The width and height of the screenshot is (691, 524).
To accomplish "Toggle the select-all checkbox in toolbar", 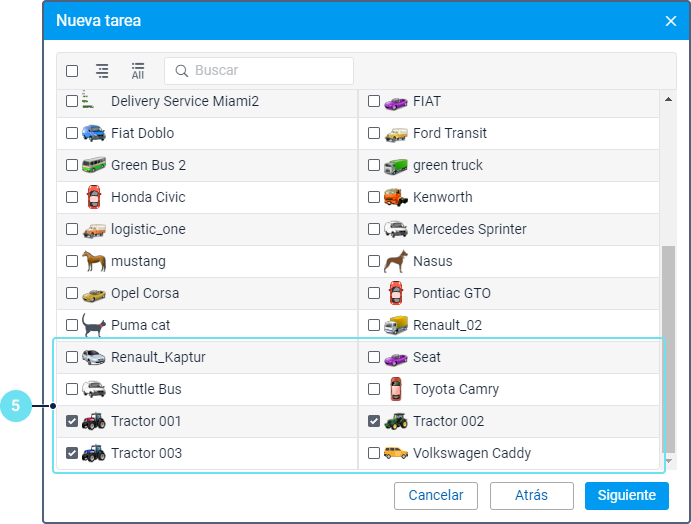I will coord(72,71).
